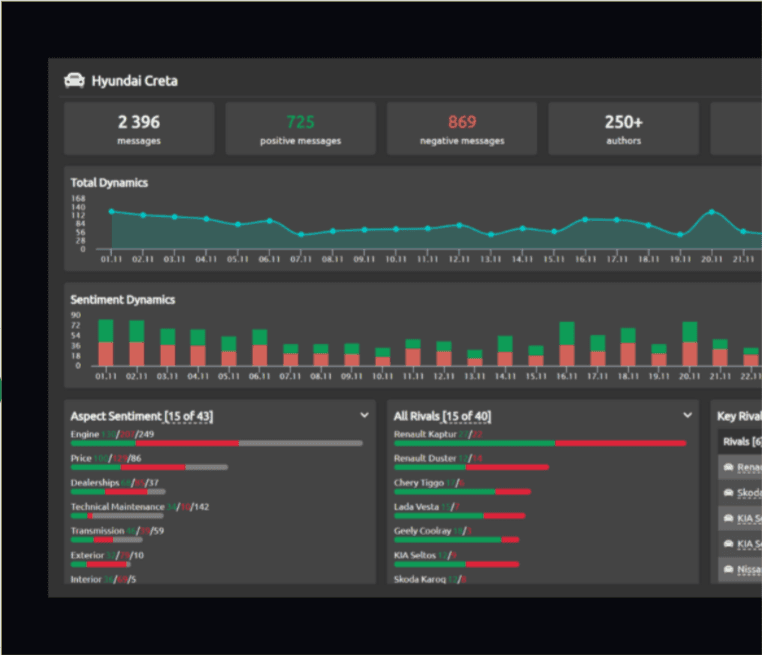
Task: Open the Rivals tab in Key Rivals panel
Action: pos(742,442)
